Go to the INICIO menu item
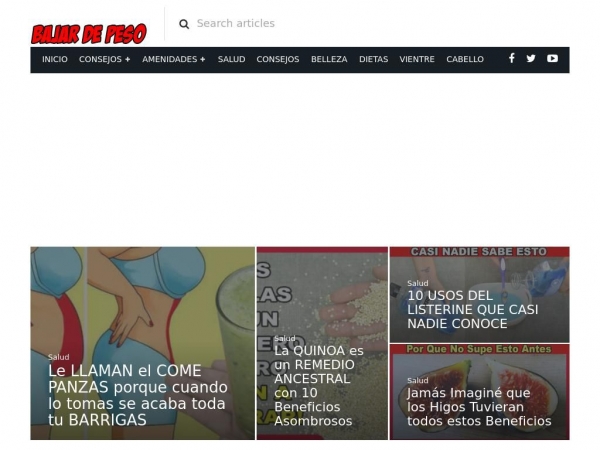Screen dimensions: 600x450 click(x=55, y=59)
